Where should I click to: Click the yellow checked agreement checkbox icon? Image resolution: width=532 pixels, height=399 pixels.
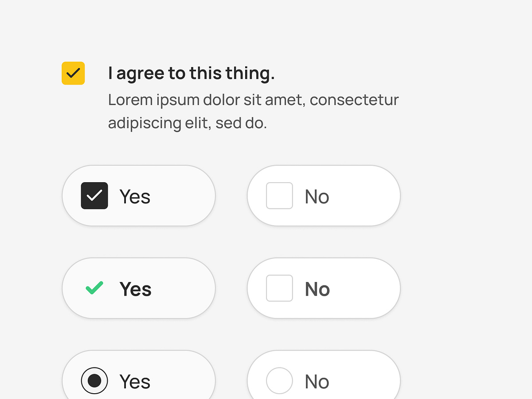coord(73,73)
